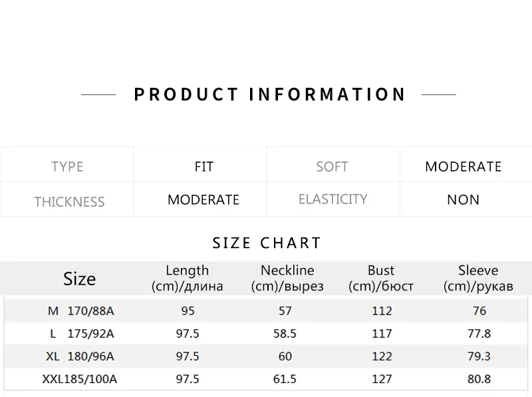Viewport: 532px width, 397px height.
Task: Click the Size column header
Action: (79, 279)
